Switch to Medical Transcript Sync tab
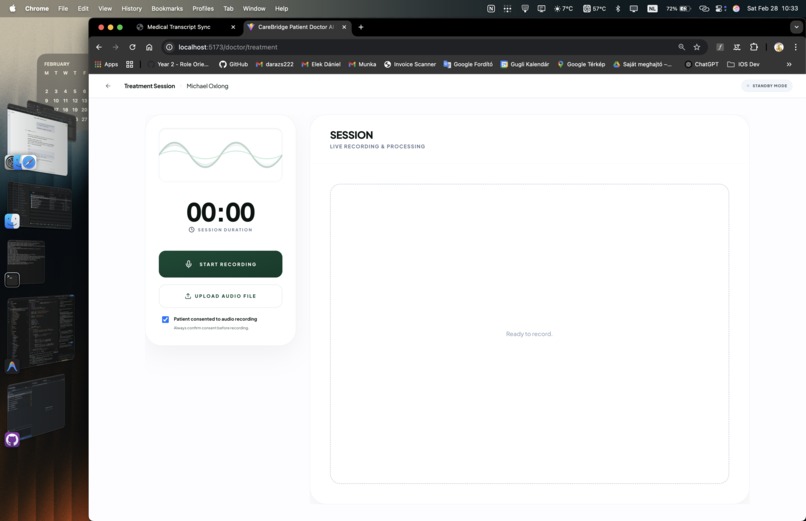 (178, 27)
